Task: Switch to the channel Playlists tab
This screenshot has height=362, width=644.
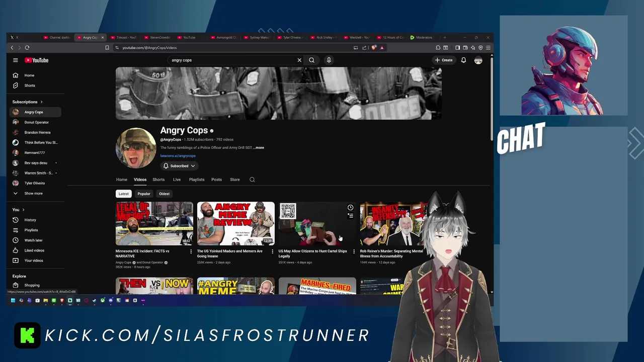Action: click(197, 179)
